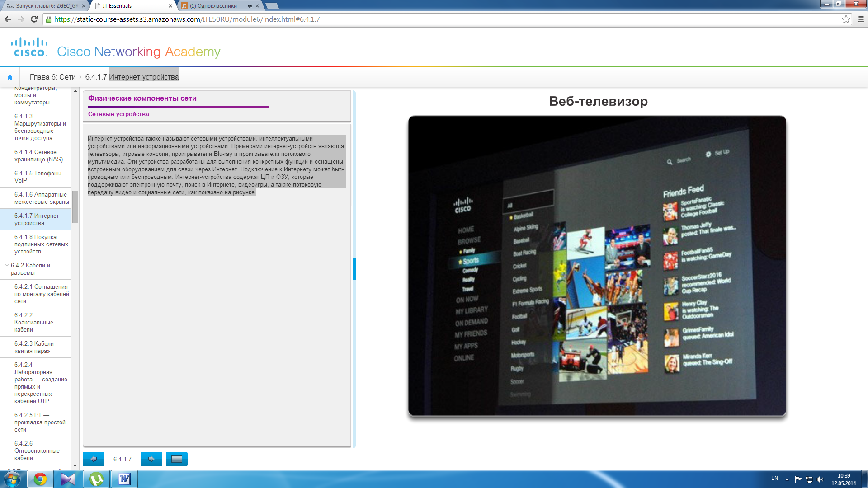
Task: Click the Сетевые устройства subheading
Action: pos(118,114)
